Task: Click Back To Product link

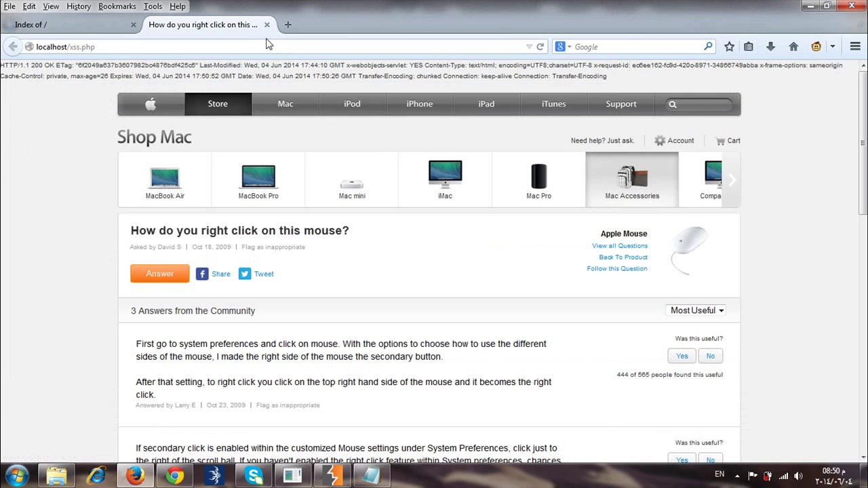Action: pyautogui.click(x=623, y=258)
